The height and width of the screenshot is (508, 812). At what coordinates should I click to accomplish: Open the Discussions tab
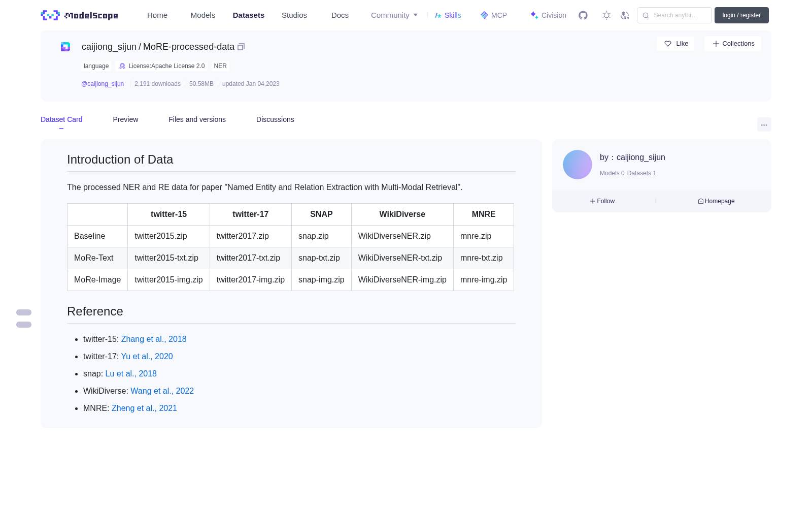click(275, 119)
